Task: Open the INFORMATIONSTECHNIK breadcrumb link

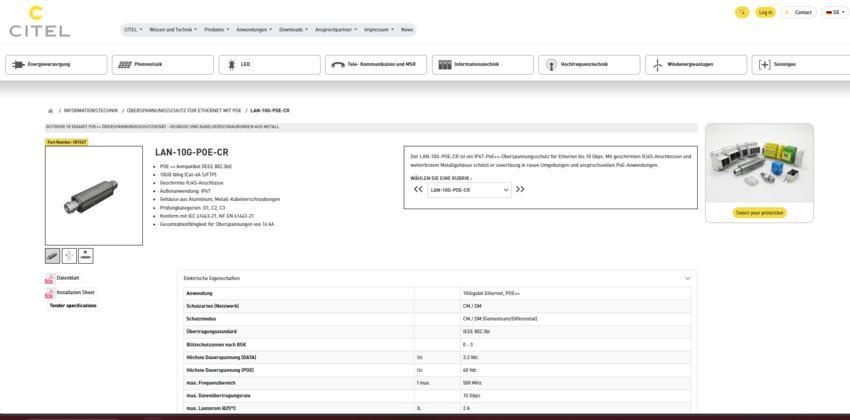Action: 91,111
